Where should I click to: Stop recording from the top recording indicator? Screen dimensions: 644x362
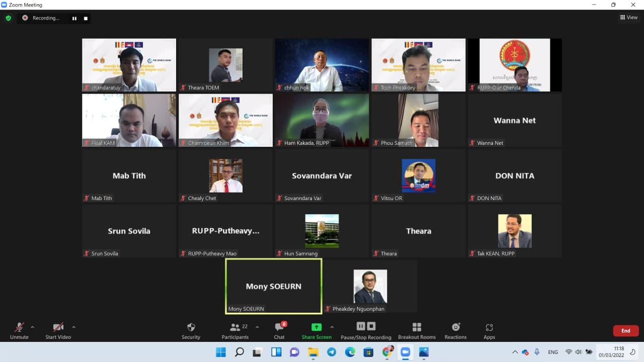coord(86,18)
